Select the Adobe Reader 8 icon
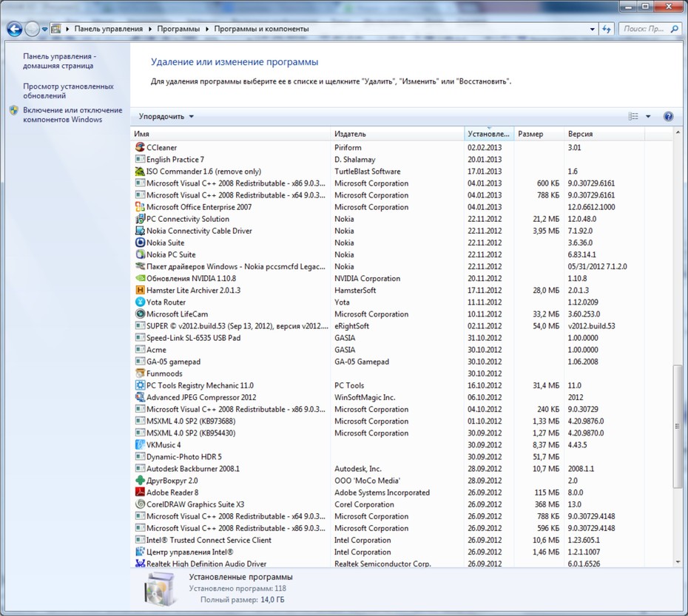This screenshot has height=616, width=688. coord(140,493)
